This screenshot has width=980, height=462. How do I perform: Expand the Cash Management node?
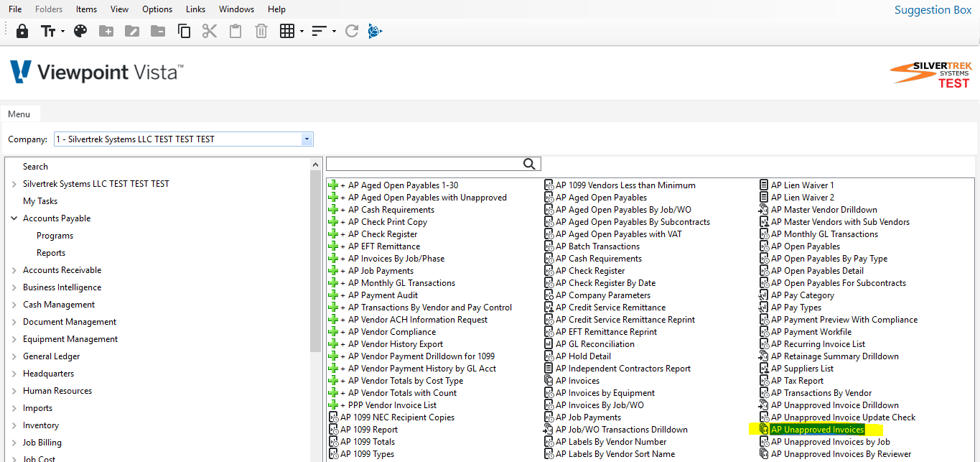(14, 305)
